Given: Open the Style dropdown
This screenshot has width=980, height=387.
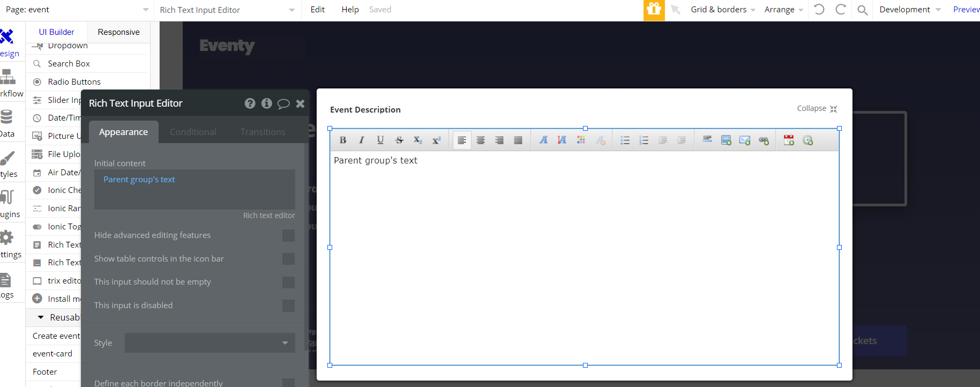Looking at the screenshot, I should tap(210, 343).
